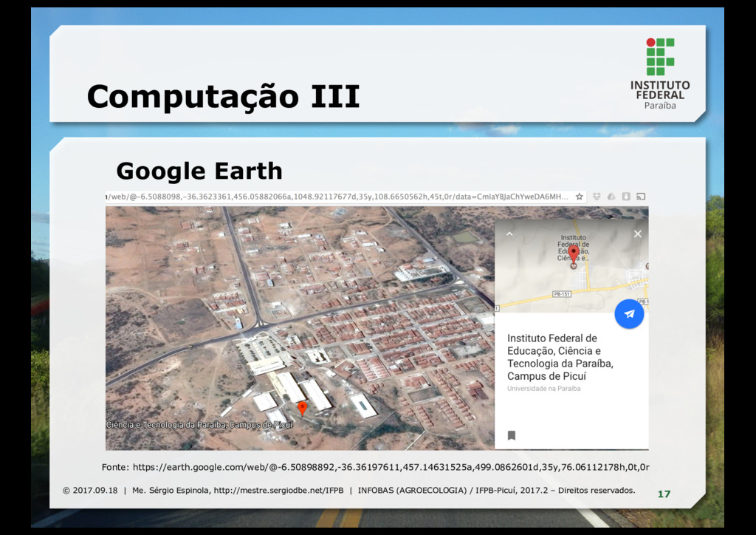Click 'INFOBAS (AGROECOLOGIA)' footer text
This screenshot has width=756, height=535.
pyautogui.click(x=412, y=490)
